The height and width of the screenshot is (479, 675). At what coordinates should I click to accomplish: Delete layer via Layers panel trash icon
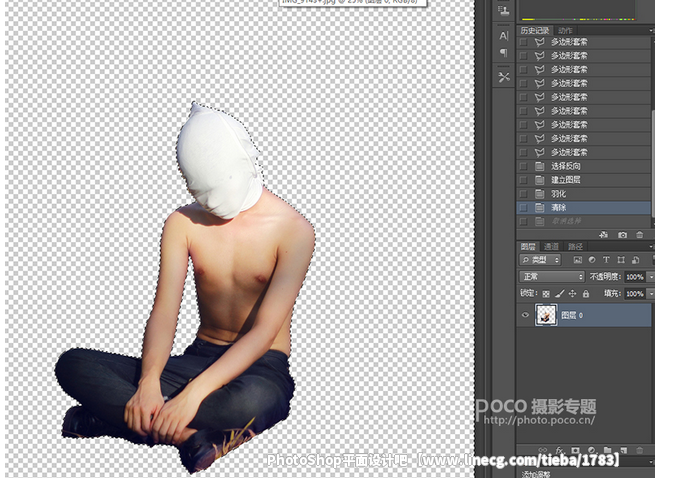[640, 450]
